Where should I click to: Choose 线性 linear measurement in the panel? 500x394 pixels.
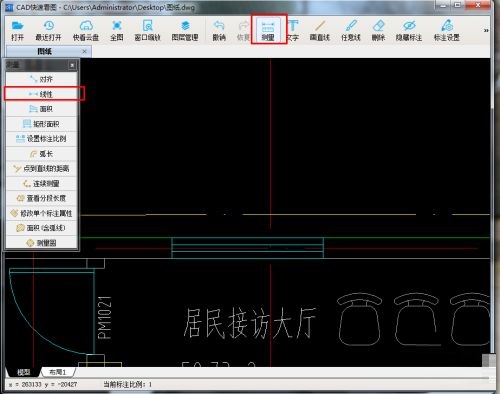pyautogui.click(x=42, y=94)
